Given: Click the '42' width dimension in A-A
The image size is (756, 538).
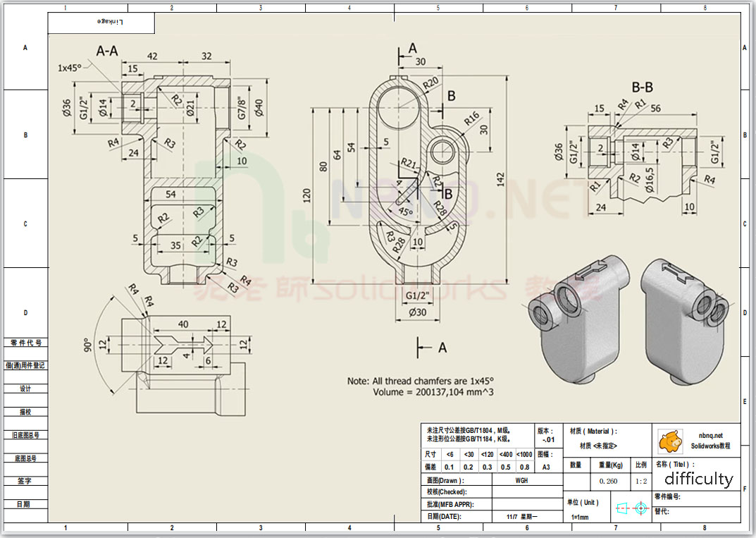Looking at the screenshot, I should coord(152,56).
